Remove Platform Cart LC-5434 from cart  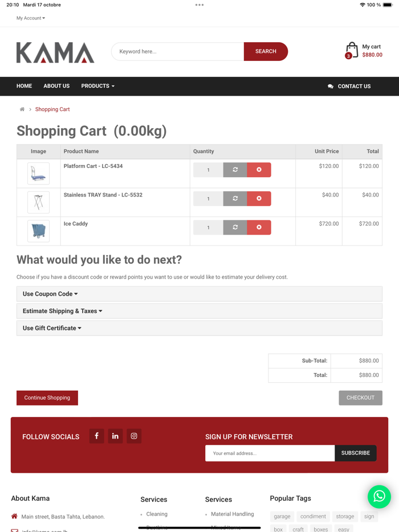point(259,170)
